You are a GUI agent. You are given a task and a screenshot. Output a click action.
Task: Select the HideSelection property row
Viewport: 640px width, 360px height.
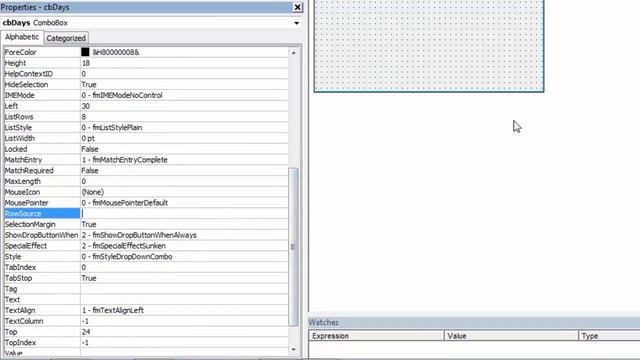(146, 84)
